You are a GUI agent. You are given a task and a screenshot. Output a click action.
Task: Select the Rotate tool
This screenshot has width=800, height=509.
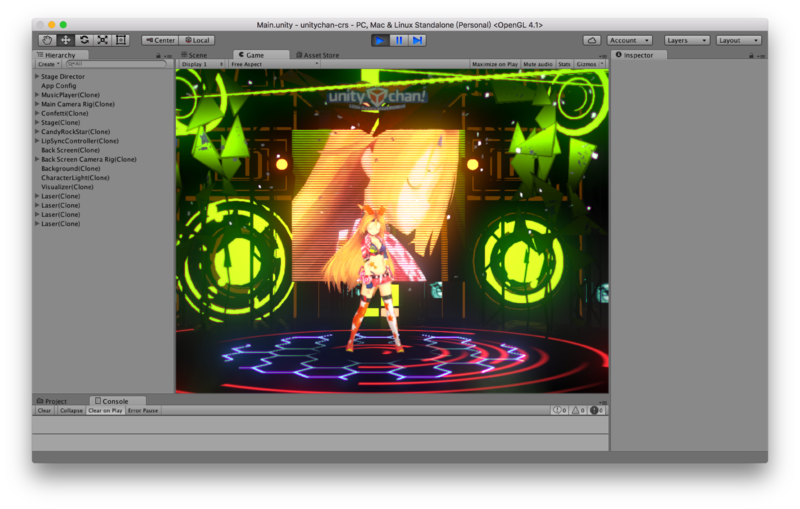[84, 40]
